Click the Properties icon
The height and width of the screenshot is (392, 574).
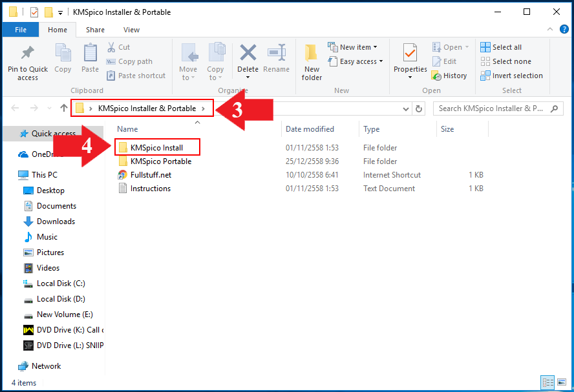pos(410,53)
